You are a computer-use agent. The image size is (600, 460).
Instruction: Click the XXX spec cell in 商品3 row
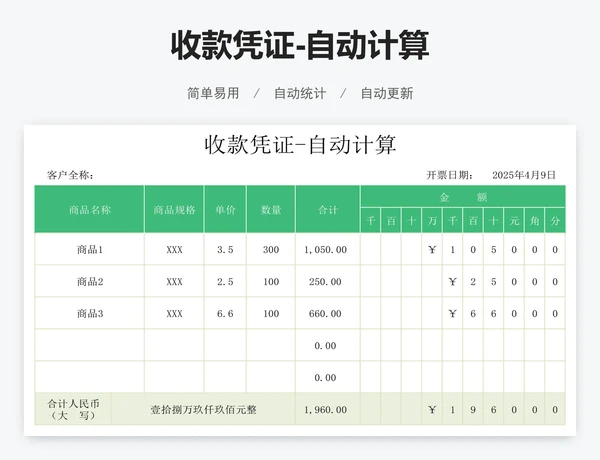point(174,314)
